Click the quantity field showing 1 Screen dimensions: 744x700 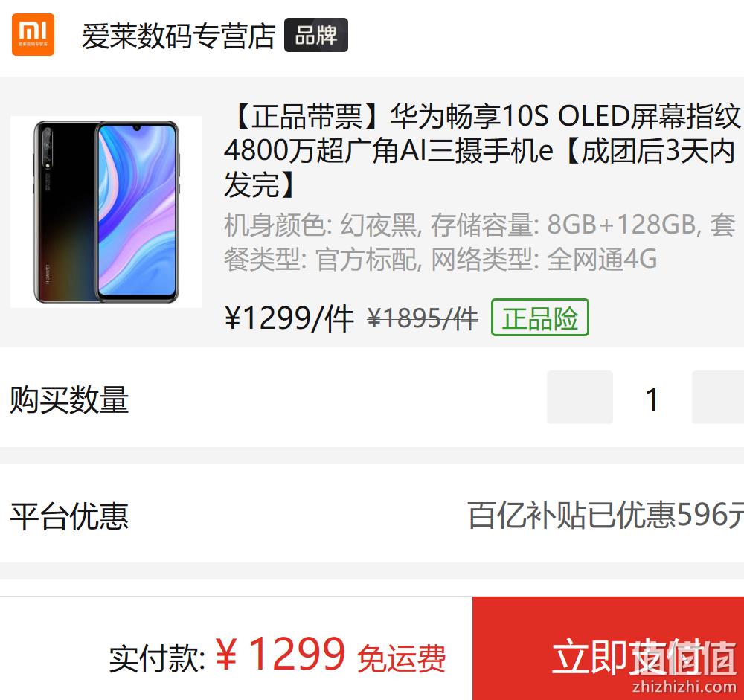(652, 399)
